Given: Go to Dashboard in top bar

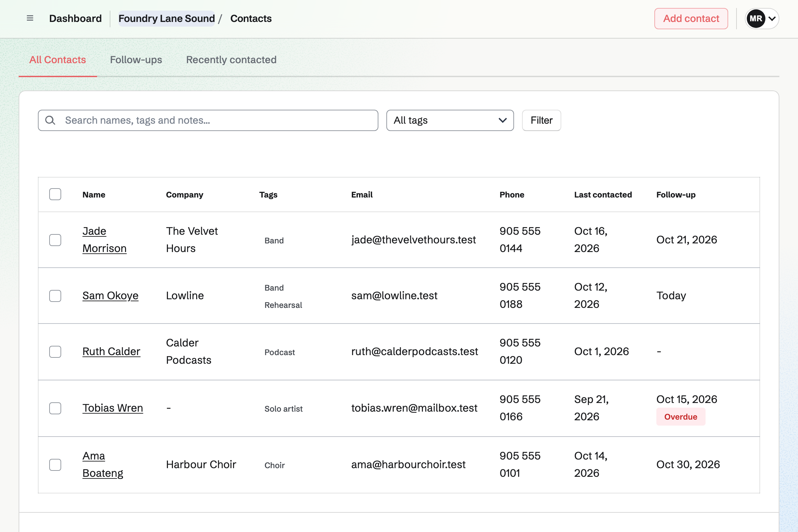Looking at the screenshot, I should pos(75,18).
